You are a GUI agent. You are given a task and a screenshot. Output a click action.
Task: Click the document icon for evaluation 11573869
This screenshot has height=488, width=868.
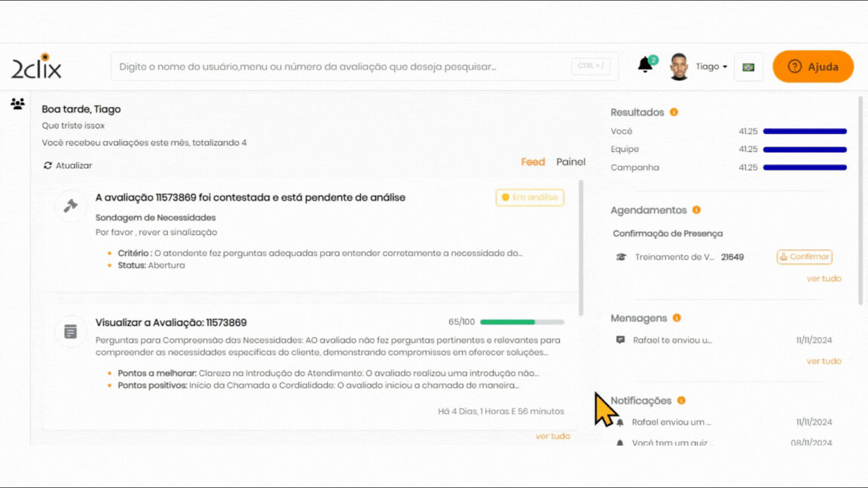70,331
